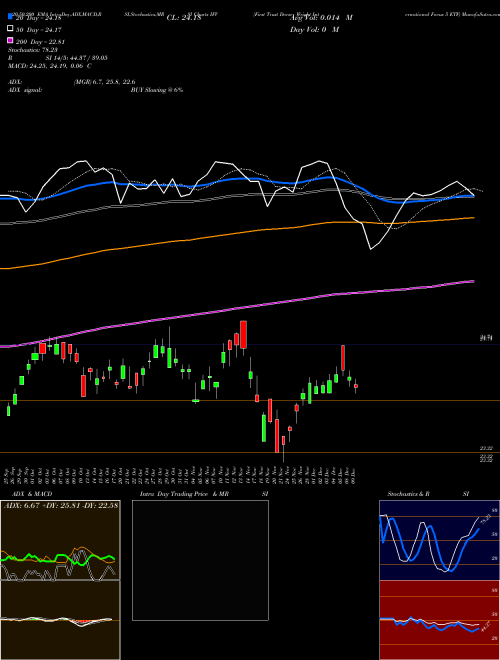
Task: Click the 'Avg Vol: 0.014 M' label
Action: pos(321,18)
